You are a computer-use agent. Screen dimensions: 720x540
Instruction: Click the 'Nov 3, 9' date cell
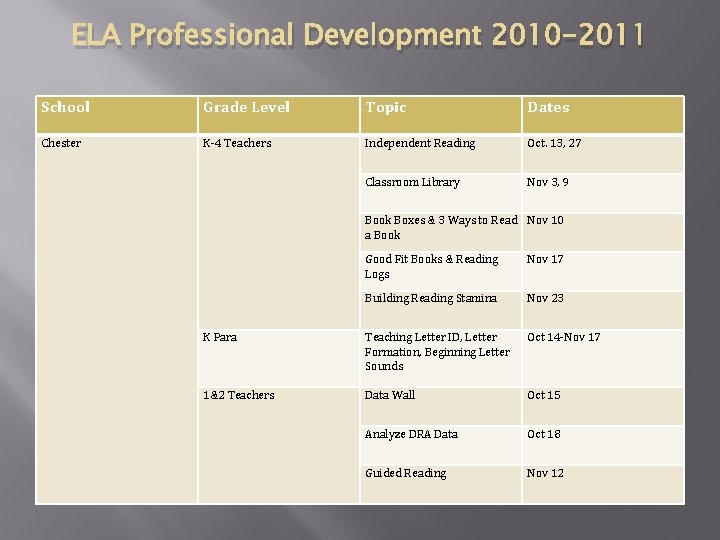603,193
